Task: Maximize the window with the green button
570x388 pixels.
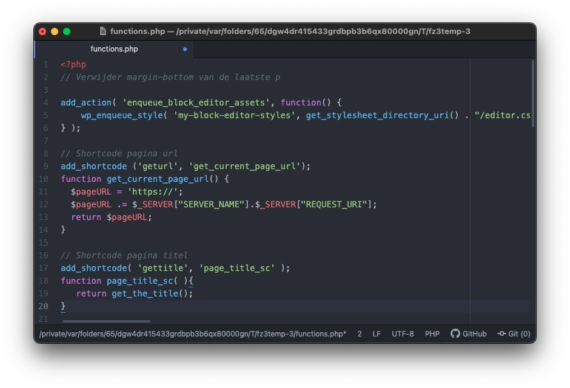Action: pos(67,32)
